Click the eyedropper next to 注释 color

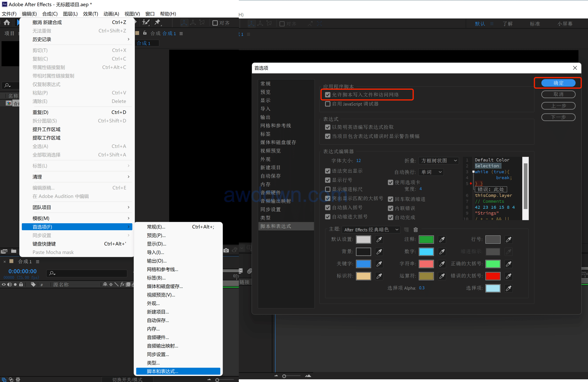coord(442,239)
